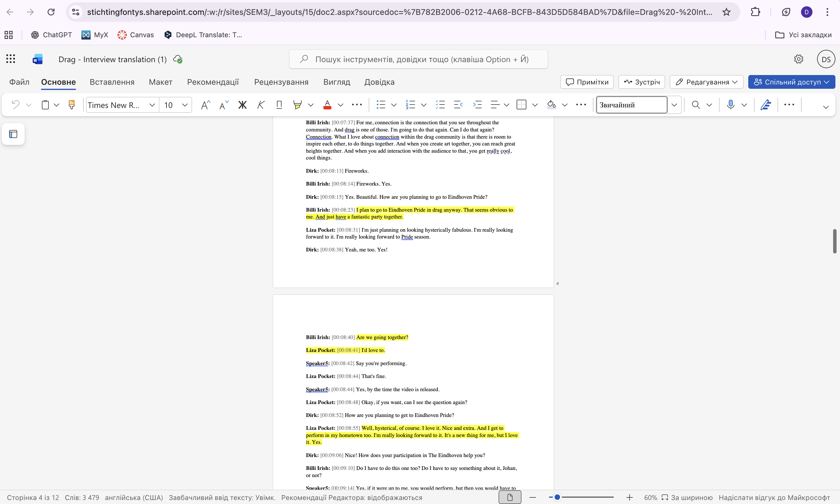Click the Format Painter icon
Viewport: 840px width, 504px height.
point(71,105)
